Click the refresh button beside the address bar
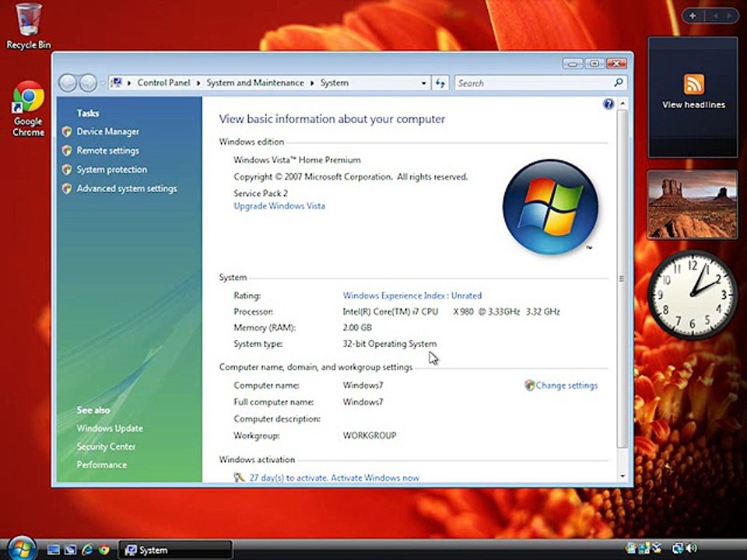The width and height of the screenshot is (747, 560). tap(440, 83)
